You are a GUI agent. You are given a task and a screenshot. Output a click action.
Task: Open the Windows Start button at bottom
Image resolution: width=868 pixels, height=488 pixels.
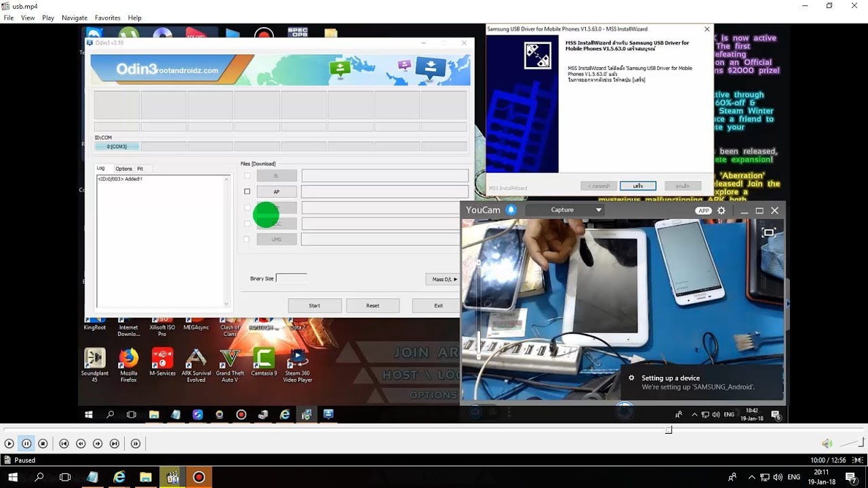[13, 477]
